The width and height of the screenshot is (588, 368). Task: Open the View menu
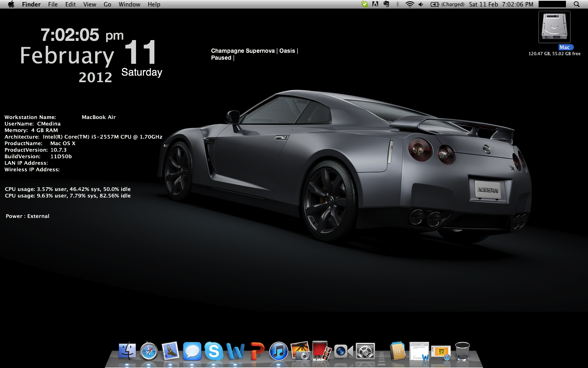click(89, 4)
